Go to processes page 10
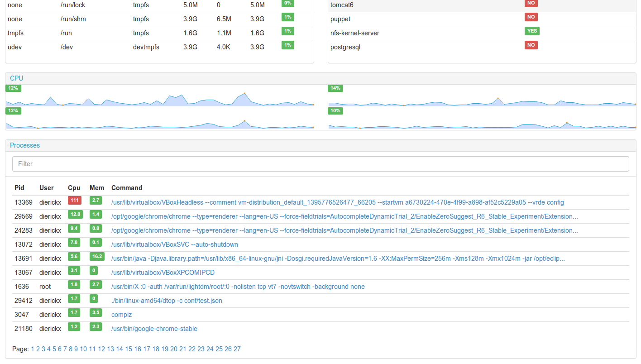 pos(83,349)
